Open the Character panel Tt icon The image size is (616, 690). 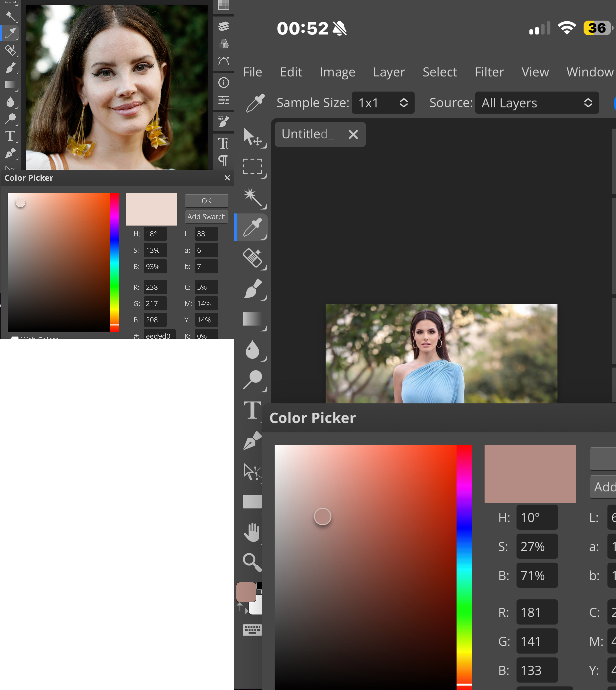223,144
